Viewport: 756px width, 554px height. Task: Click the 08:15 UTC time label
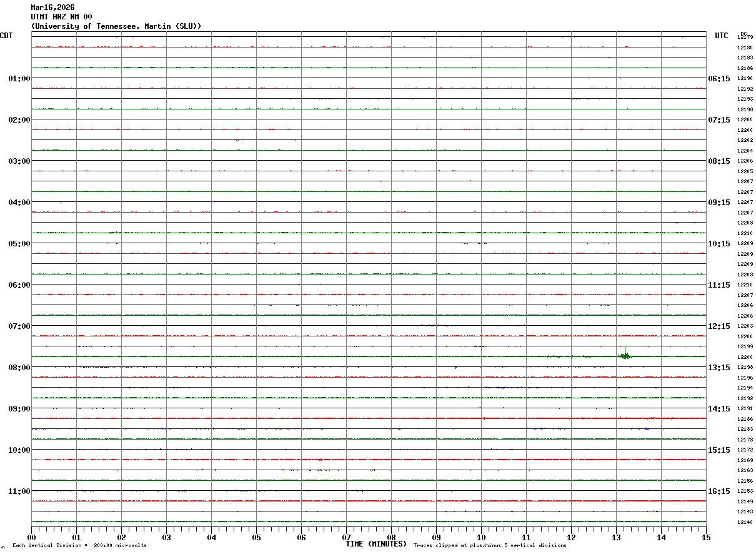coord(719,161)
